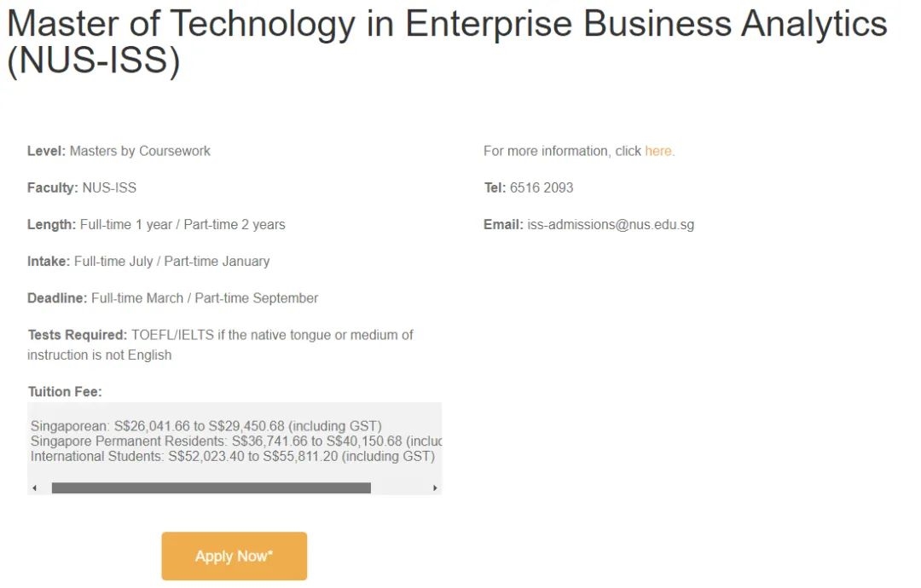The width and height of the screenshot is (921, 588).
Task: Click the Tests Required TOEFL/IELTS text
Action: click(x=220, y=336)
